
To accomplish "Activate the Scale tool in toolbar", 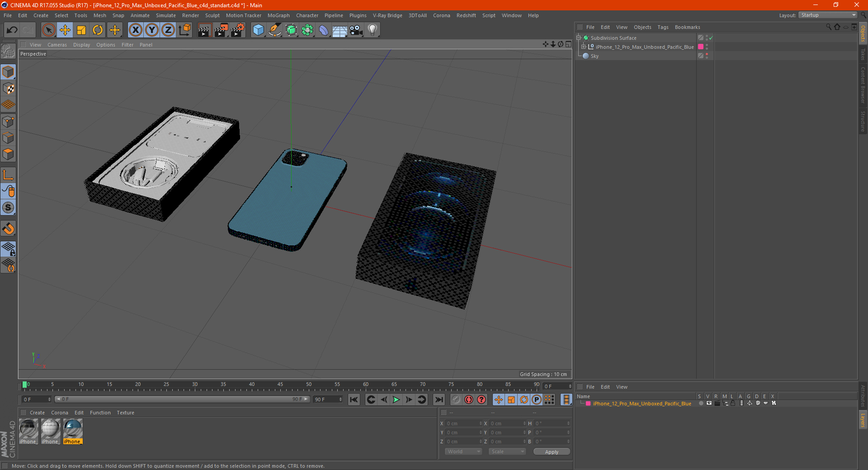I will [81, 30].
